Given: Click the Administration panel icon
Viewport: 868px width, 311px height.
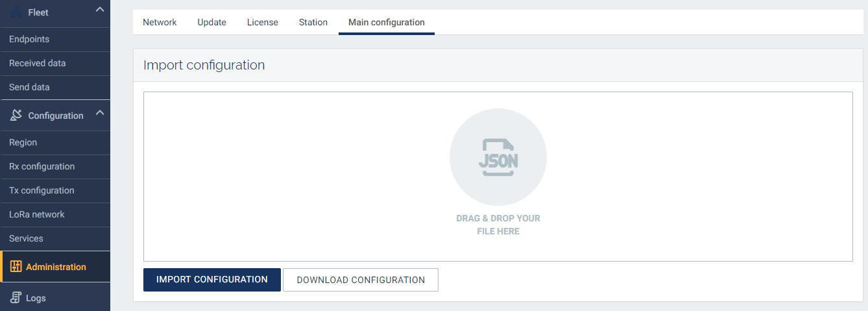Looking at the screenshot, I should coord(16,267).
